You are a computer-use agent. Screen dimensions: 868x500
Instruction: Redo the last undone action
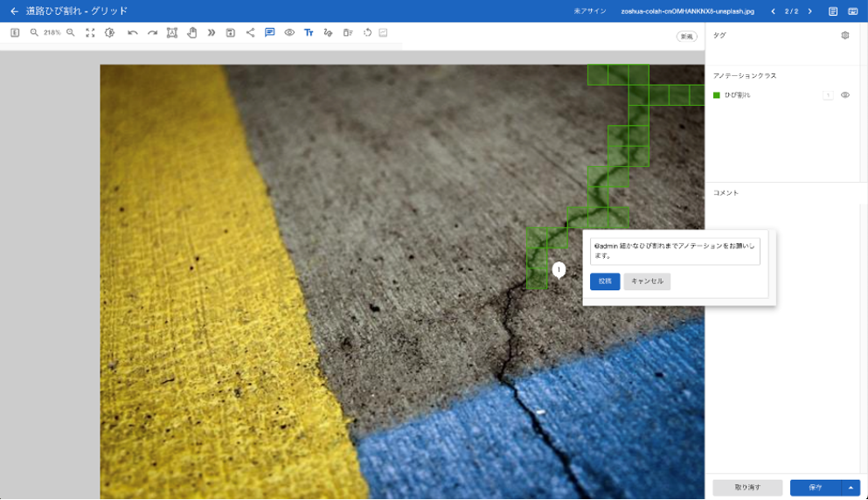tap(152, 32)
